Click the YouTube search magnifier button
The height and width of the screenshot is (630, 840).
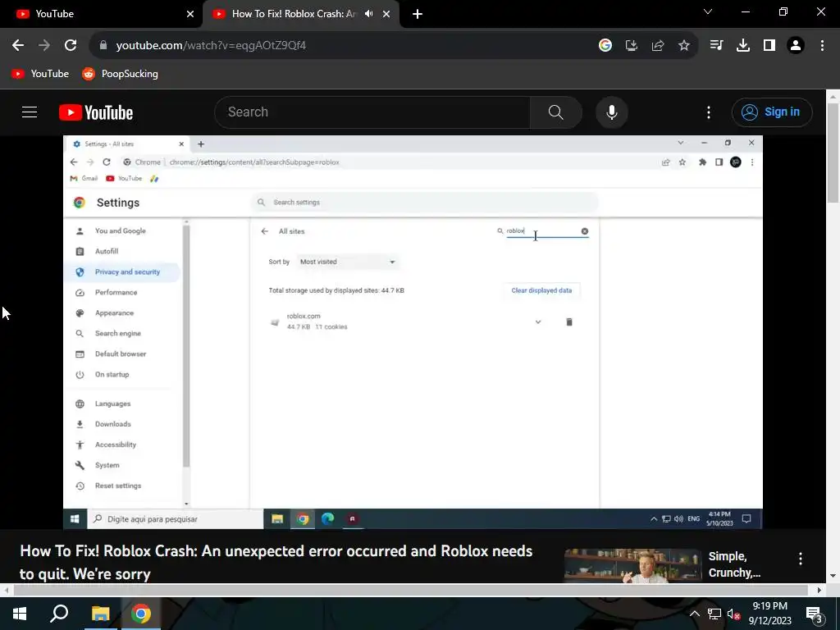(555, 112)
